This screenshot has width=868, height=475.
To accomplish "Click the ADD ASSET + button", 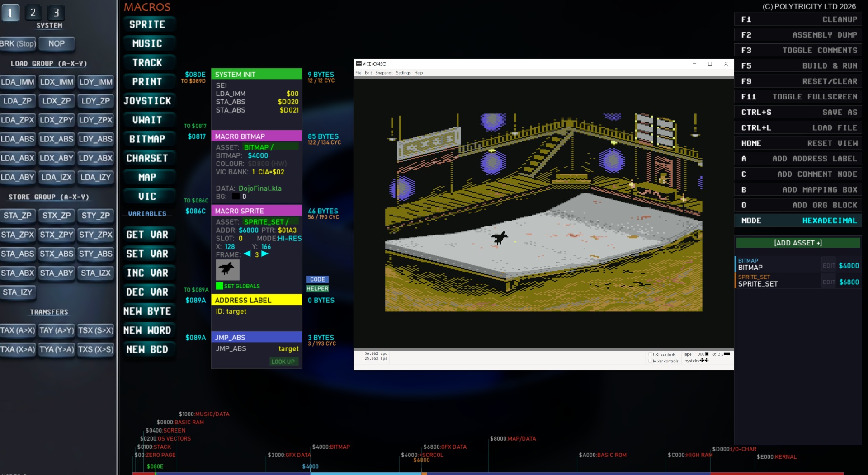I will tap(798, 243).
